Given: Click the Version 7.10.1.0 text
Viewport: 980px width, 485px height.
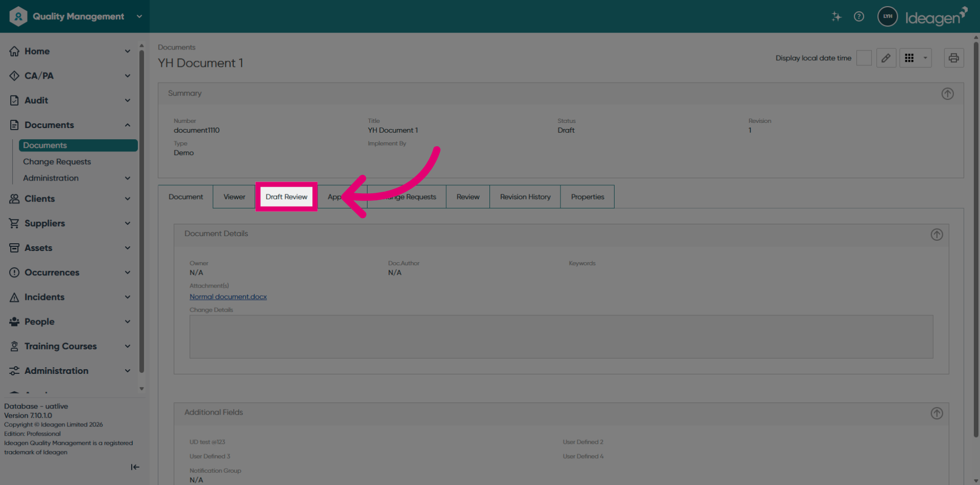Looking at the screenshot, I should tap(28, 416).
